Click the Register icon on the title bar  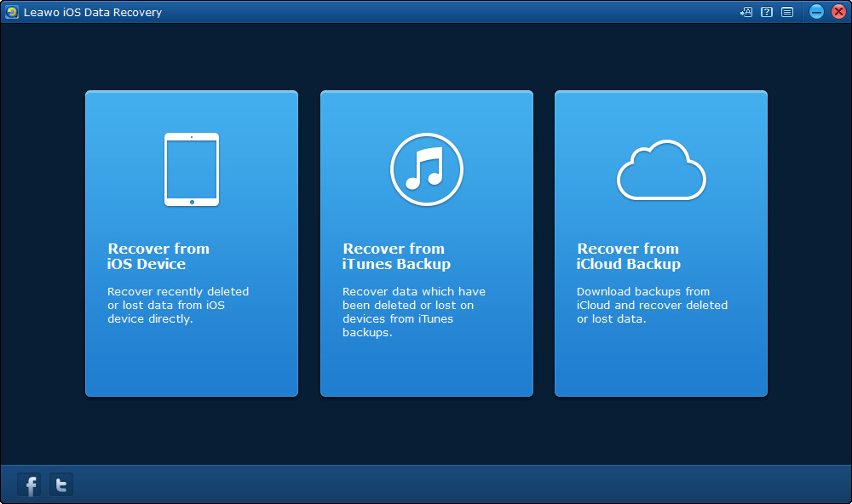click(745, 12)
